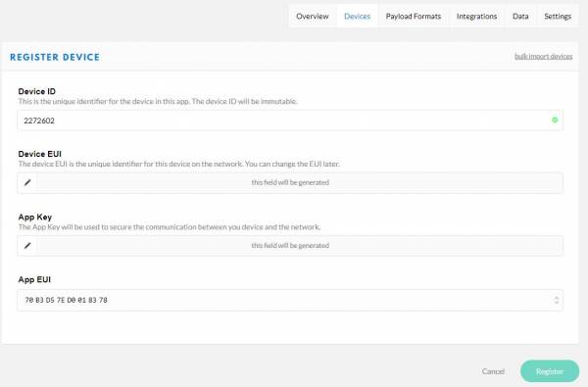Open the Settings tab
The image size is (588, 387).
(x=558, y=16)
